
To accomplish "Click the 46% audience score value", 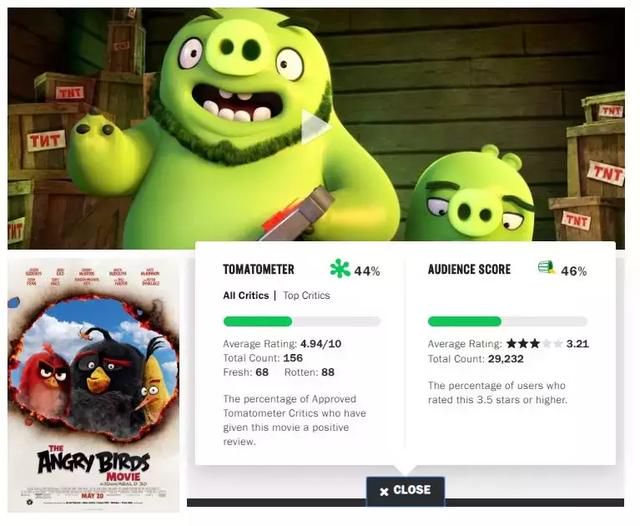I will 573,271.
